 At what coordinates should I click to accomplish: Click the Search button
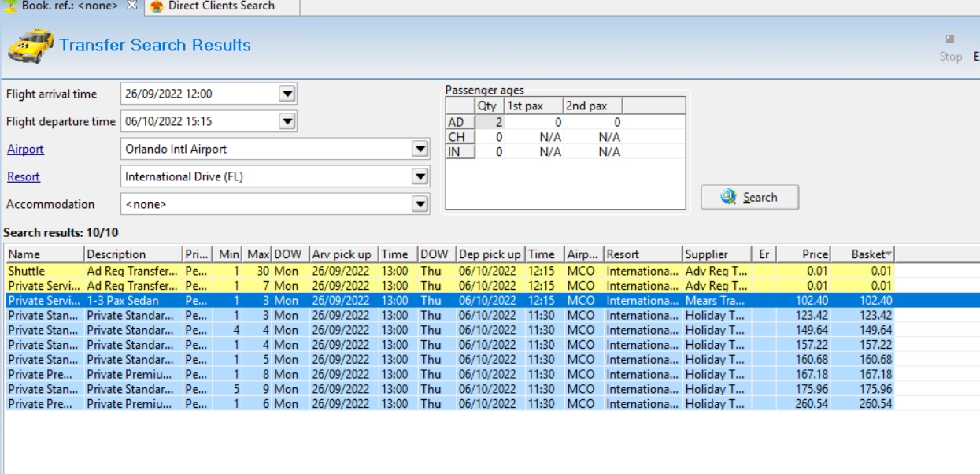coord(749,198)
